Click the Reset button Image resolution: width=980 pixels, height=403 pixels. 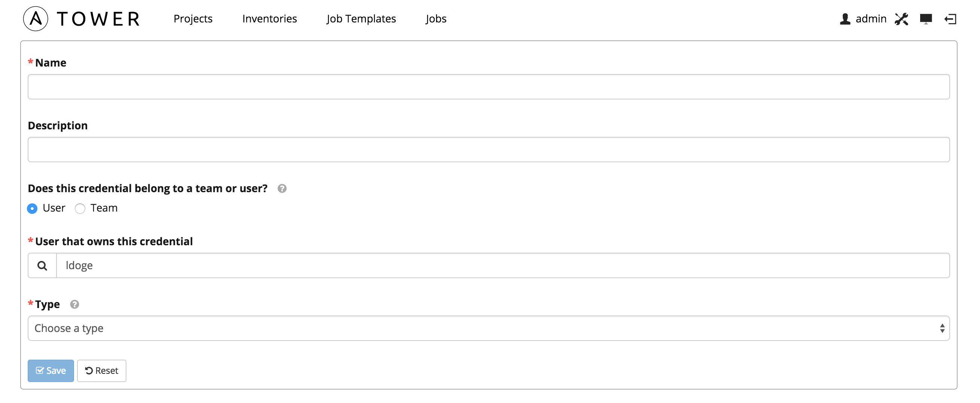[x=102, y=371]
